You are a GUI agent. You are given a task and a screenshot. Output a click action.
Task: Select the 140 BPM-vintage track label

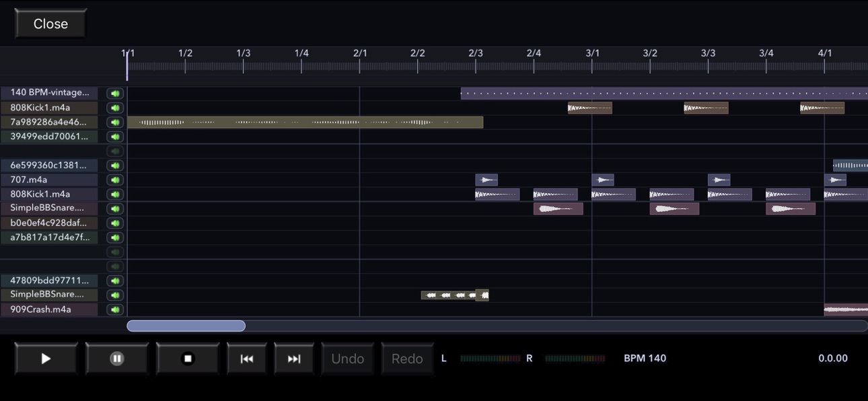49,93
